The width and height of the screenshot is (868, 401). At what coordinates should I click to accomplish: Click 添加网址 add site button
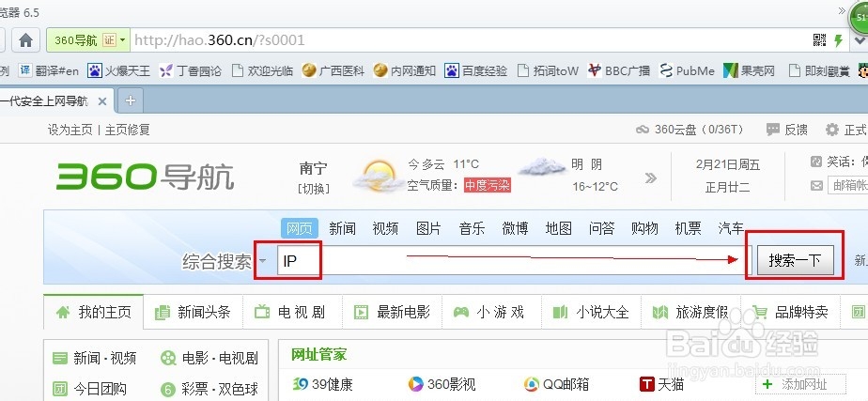(800, 384)
